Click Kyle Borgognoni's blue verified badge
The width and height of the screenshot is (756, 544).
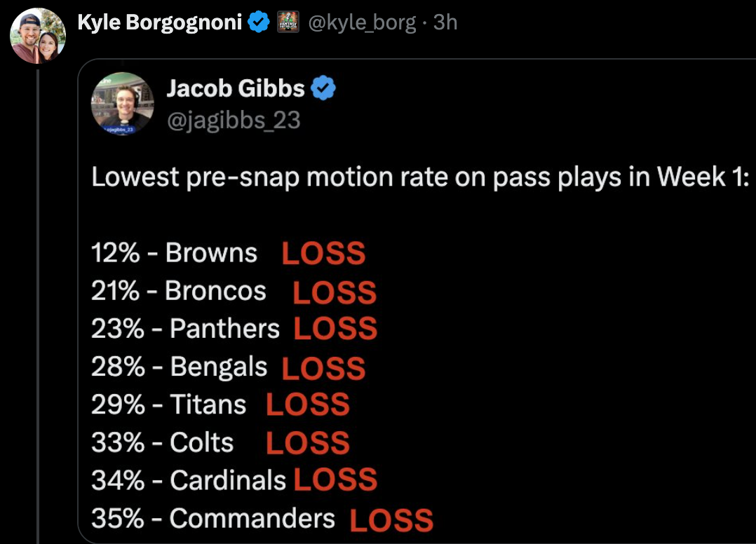tap(259, 22)
